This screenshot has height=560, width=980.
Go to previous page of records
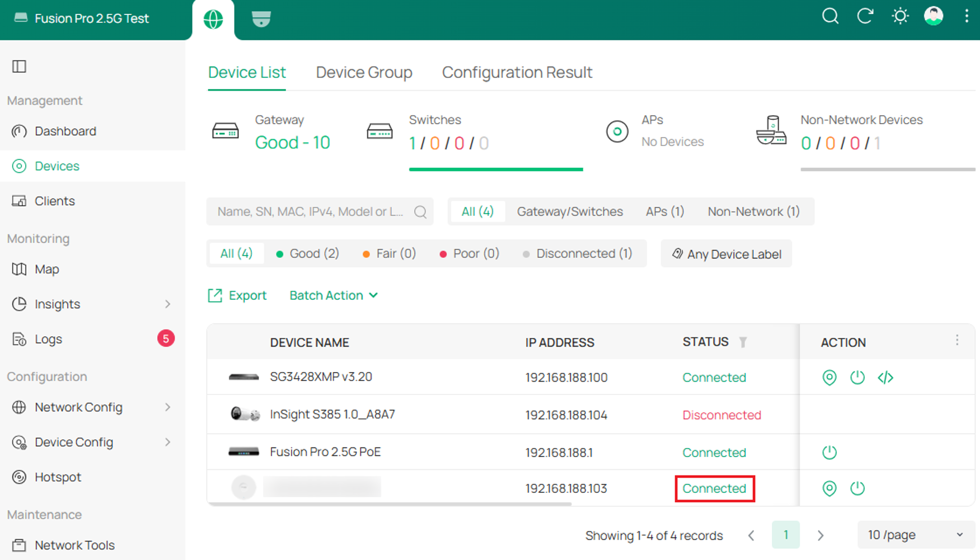(751, 535)
